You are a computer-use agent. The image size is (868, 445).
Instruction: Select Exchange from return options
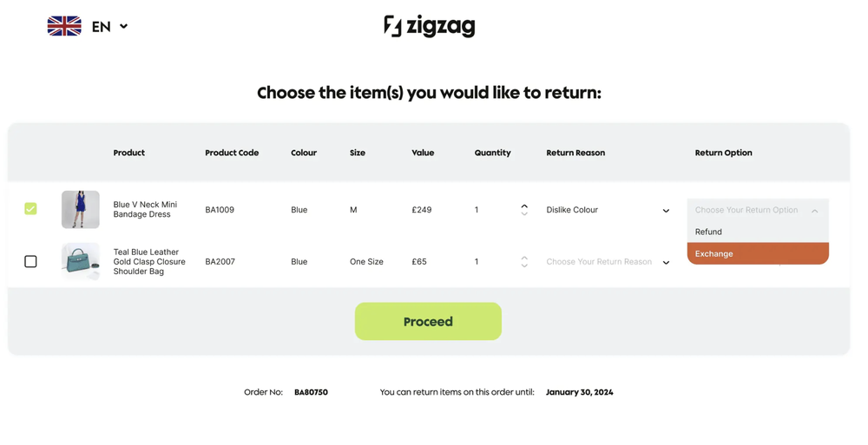tap(758, 253)
